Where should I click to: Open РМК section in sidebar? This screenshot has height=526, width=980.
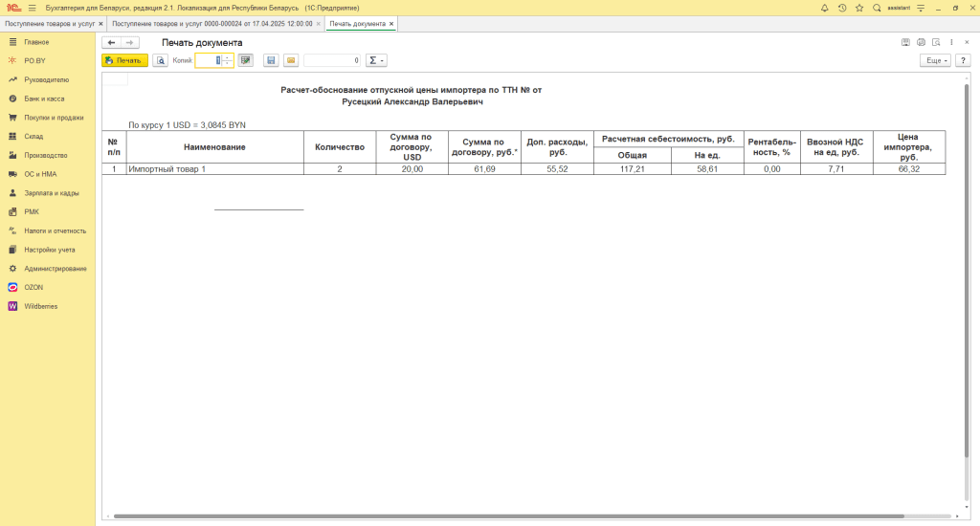tap(48, 211)
